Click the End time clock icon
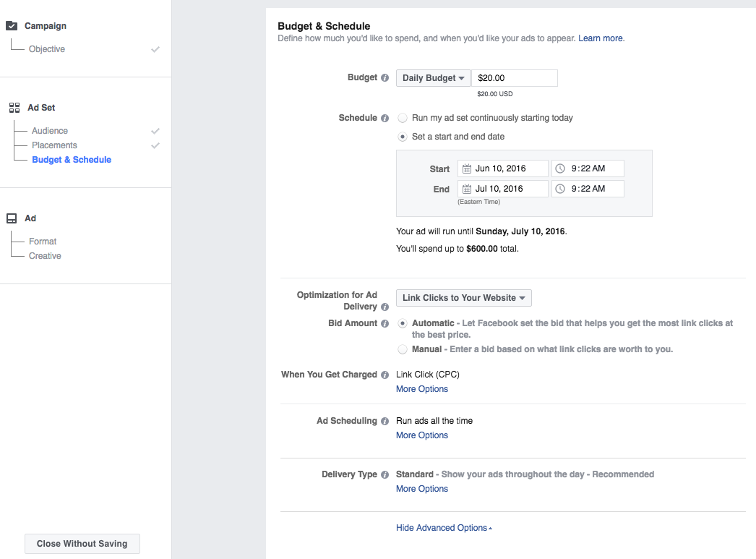756x559 pixels. [x=560, y=189]
